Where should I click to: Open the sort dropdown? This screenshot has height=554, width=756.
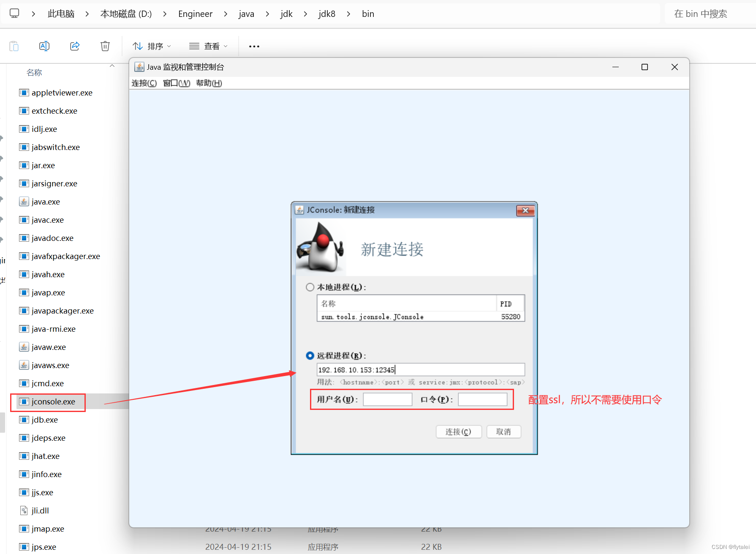pyautogui.click(x=152, y=46)
